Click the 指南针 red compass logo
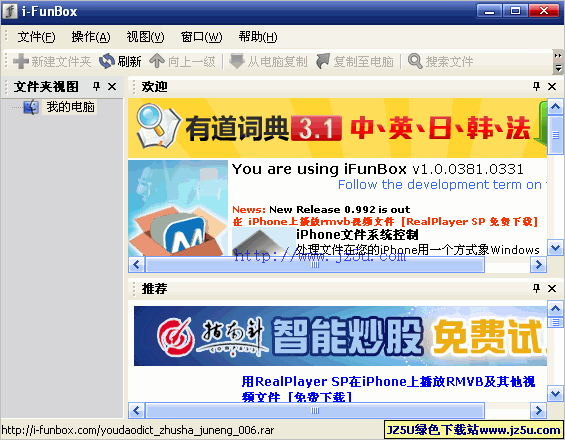 tap(176, 337)
